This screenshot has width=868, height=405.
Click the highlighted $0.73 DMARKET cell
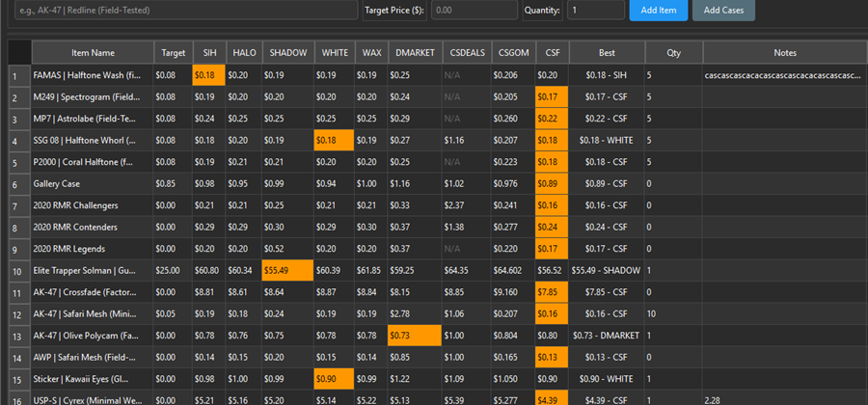[x=415, y=336]
